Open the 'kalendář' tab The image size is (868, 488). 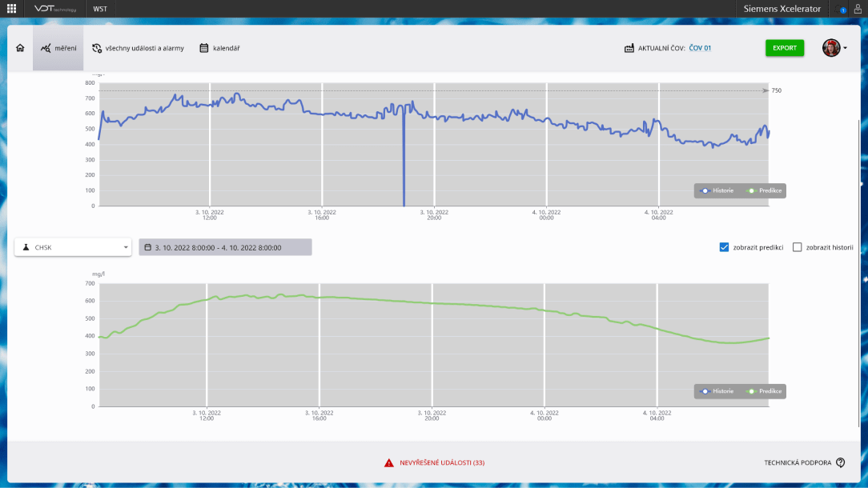[219, 48]
